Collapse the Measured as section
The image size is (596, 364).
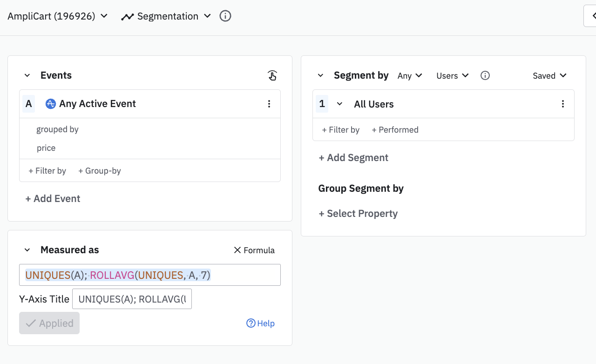(27, 250)
